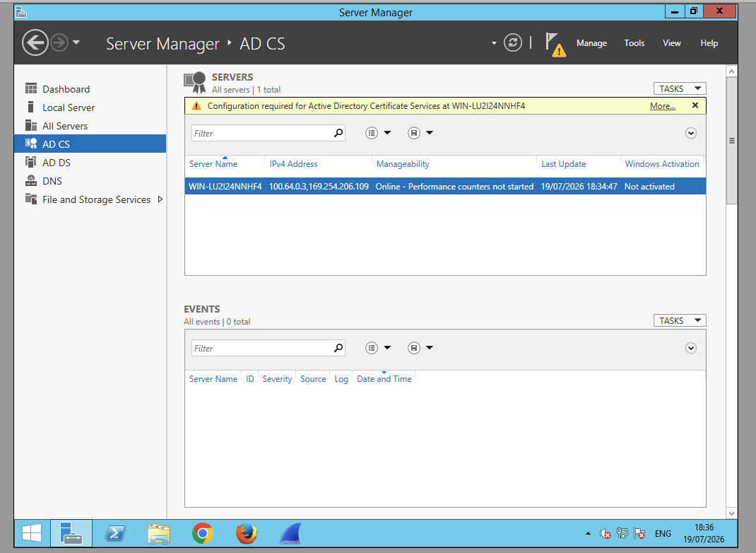Select All Servers in the sidebar
This screenshot has width=756, height=553.
click(x=90, y=126)
